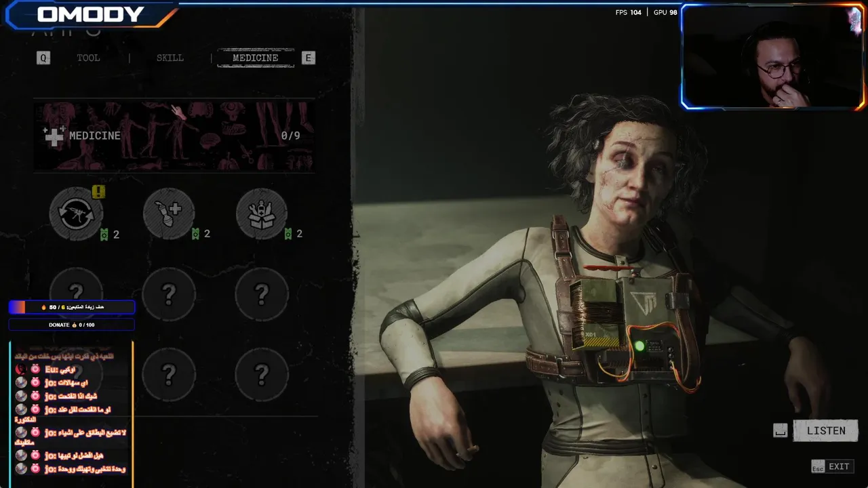
Task: Click the follower goal 6 / 50 progress bar
Action: point(71,307)
